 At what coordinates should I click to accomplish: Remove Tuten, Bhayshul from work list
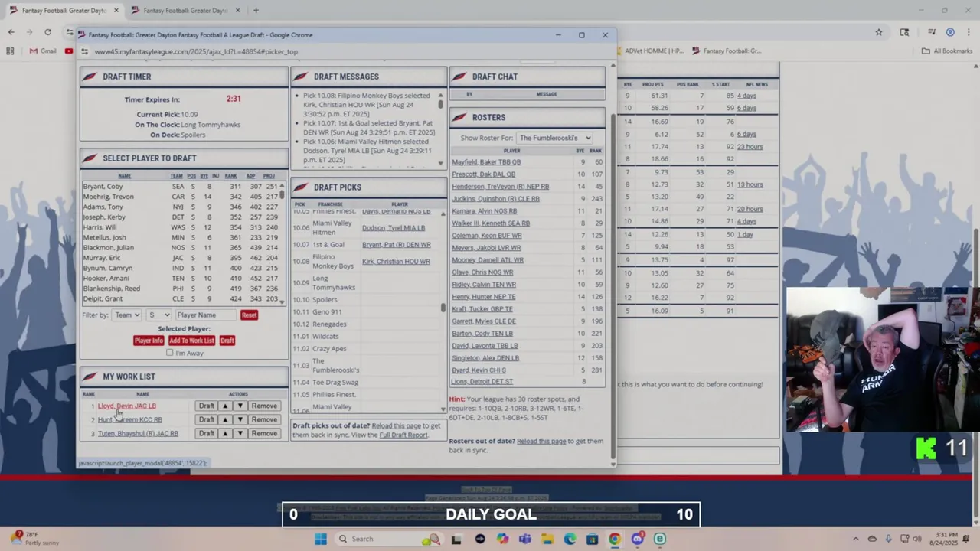264,434
